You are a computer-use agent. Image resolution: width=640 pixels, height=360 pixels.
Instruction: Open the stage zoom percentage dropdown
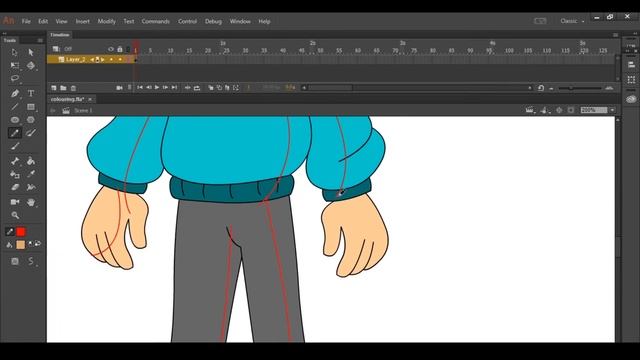(613, 110)
